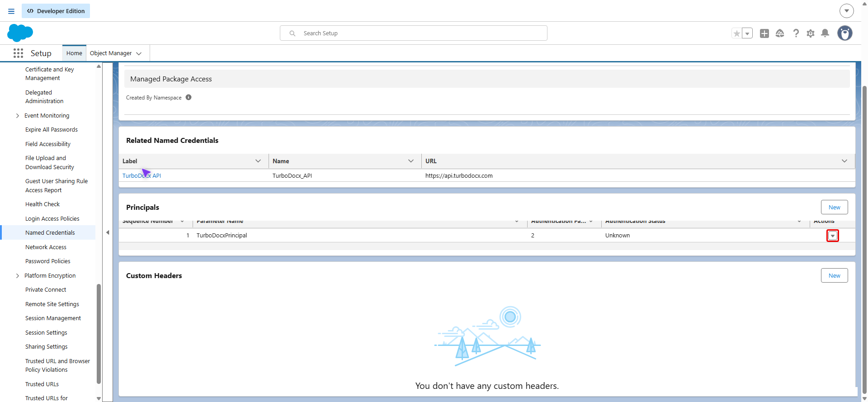Switch to the Home tab

[74, 53]
